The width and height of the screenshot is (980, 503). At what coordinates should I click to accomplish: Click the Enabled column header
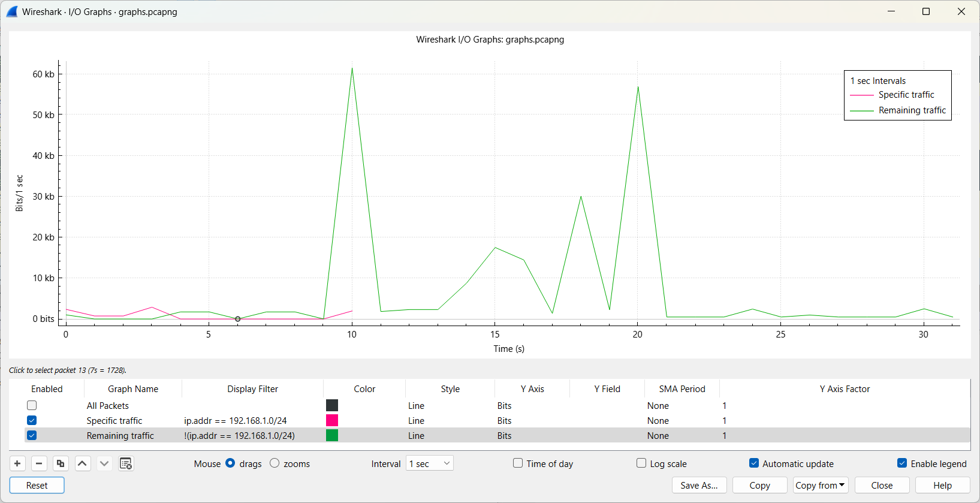(x=47, y=389)
